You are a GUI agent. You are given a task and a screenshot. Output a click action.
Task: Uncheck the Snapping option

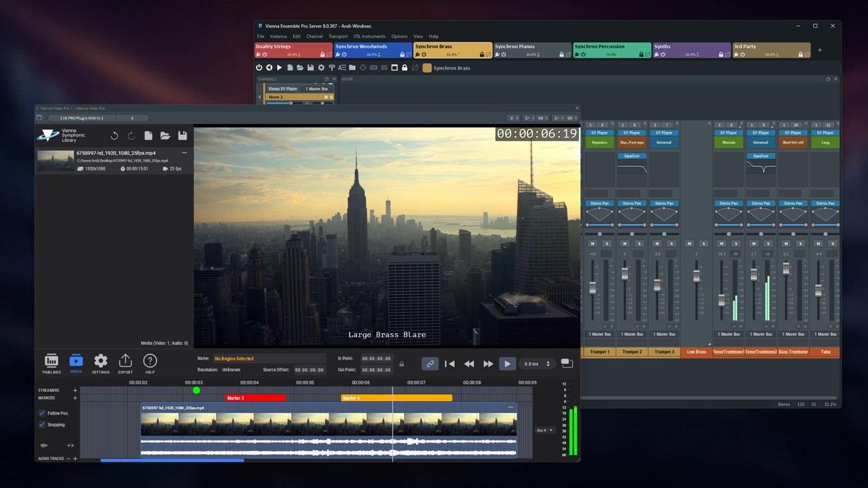click(x=42, y=425)
